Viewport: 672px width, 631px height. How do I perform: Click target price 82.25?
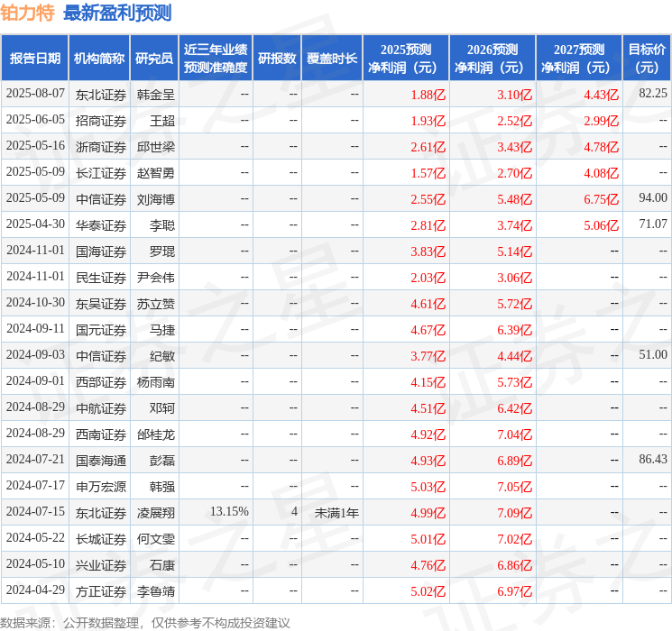pyautogui.click(x=653, y=94)
